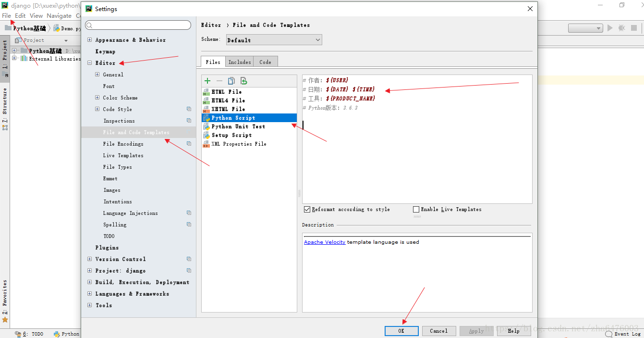This screenshot has width=644, height=338.
Task: Open the run configuration dropdown in toolbar
Action: 585,28
